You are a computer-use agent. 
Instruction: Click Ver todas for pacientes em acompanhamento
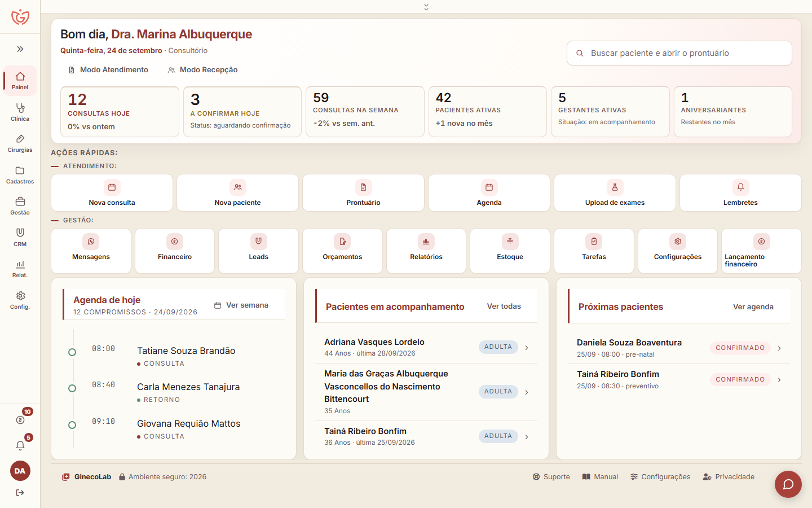coord(504,306)
